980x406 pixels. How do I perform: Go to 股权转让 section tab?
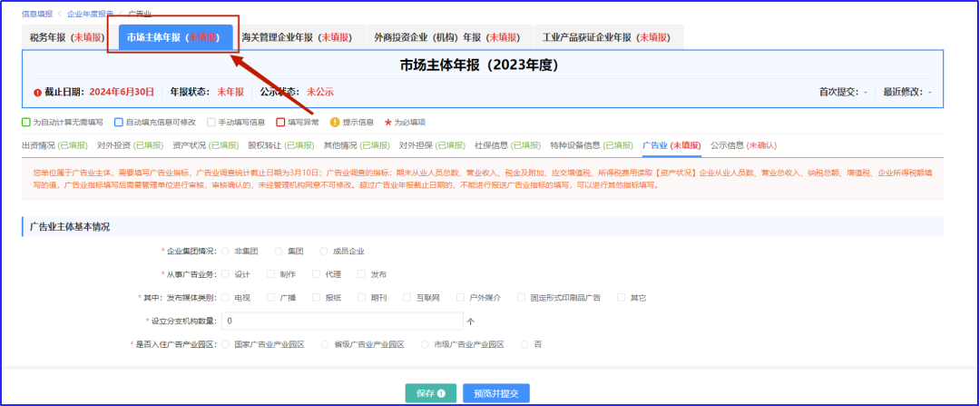[x=281, y=145]
